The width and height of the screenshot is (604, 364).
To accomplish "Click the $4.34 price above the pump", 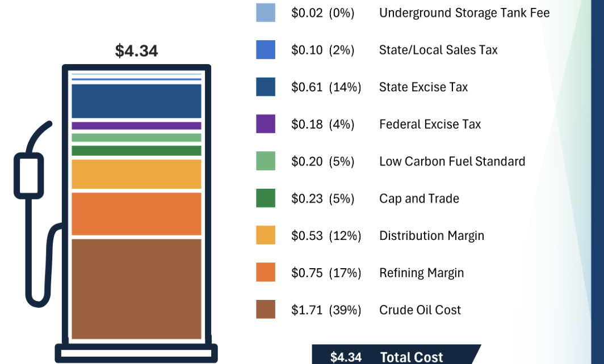I will [x=136, y=51].
